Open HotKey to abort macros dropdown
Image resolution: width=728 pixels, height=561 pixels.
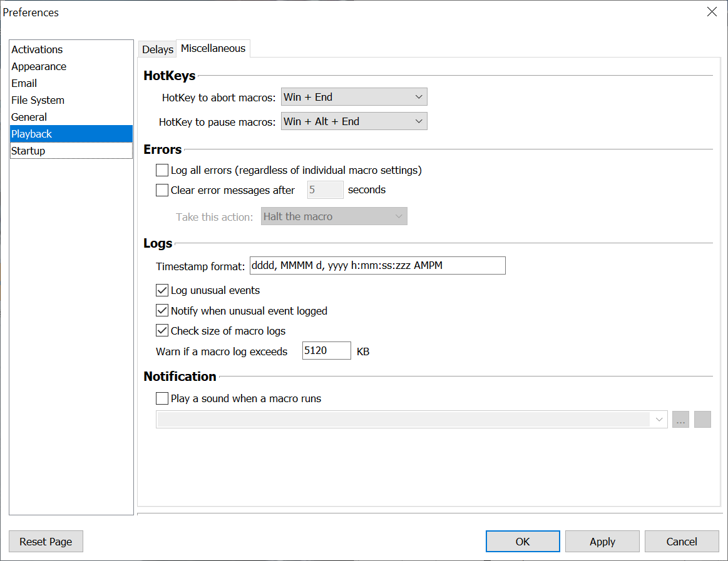point(354,97)
